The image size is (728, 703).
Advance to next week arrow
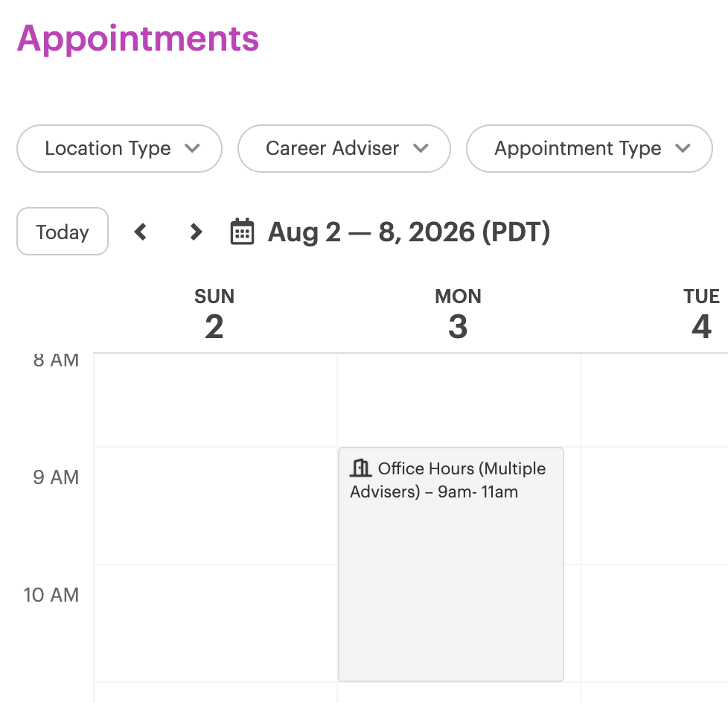tap(196, 232)
